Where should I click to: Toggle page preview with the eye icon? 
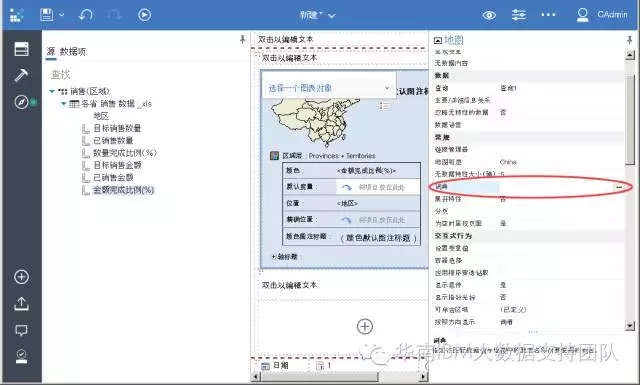click(489, 16)
